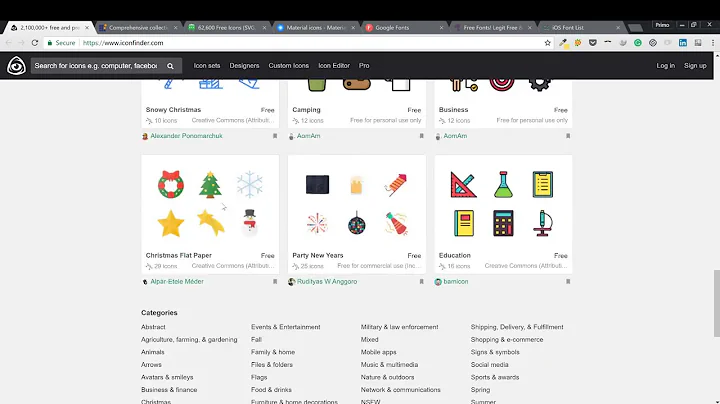Viewport: 720px width, 404px height.
Task: Open the Education set title
Action: 455,255
